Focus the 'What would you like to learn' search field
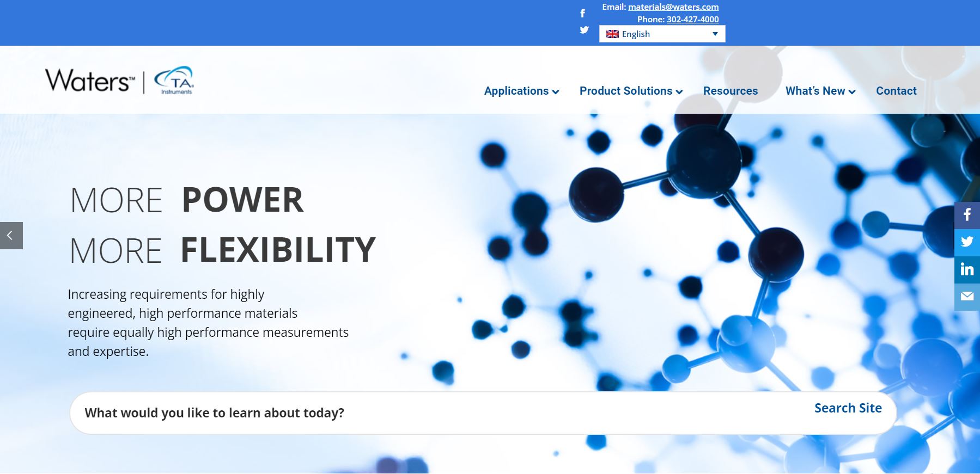 (x=436, y=413)
